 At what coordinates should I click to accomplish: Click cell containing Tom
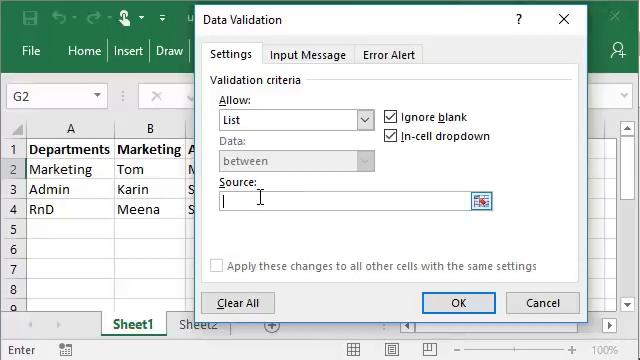coord(150,169)
